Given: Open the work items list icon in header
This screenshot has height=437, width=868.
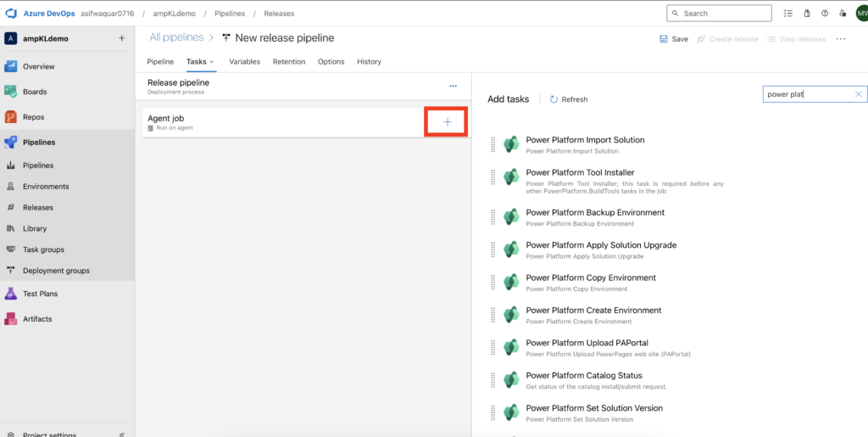Looking at the screenshot, I should click(x=788, y=14).
